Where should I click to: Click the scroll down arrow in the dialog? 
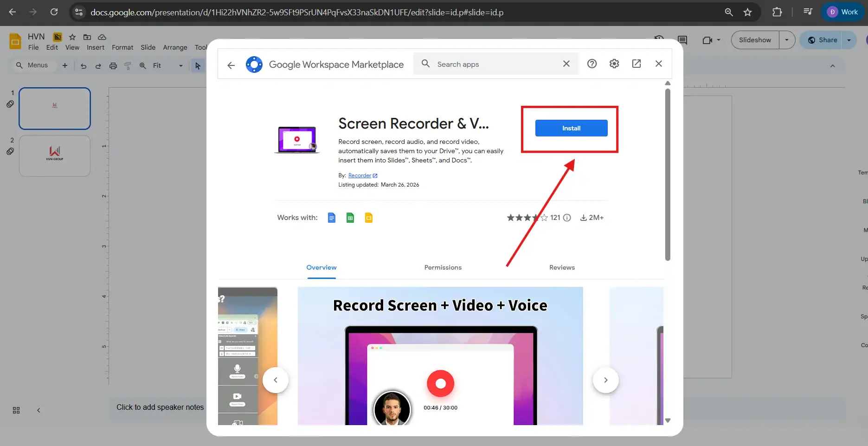668,420
